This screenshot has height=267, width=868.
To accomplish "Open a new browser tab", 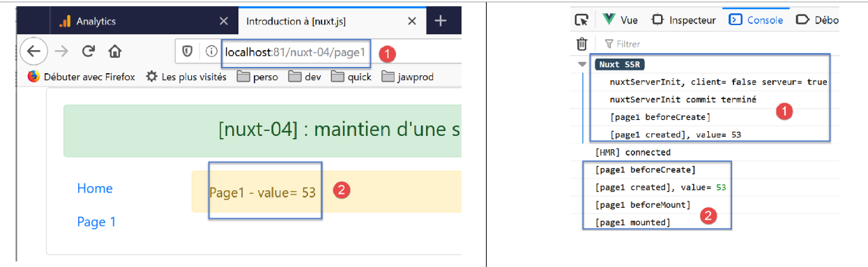I will coord(440,21).
